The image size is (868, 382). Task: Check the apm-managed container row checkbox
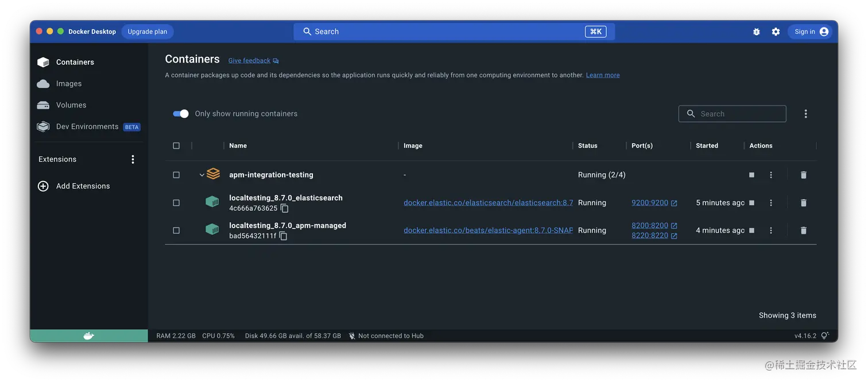176,230
